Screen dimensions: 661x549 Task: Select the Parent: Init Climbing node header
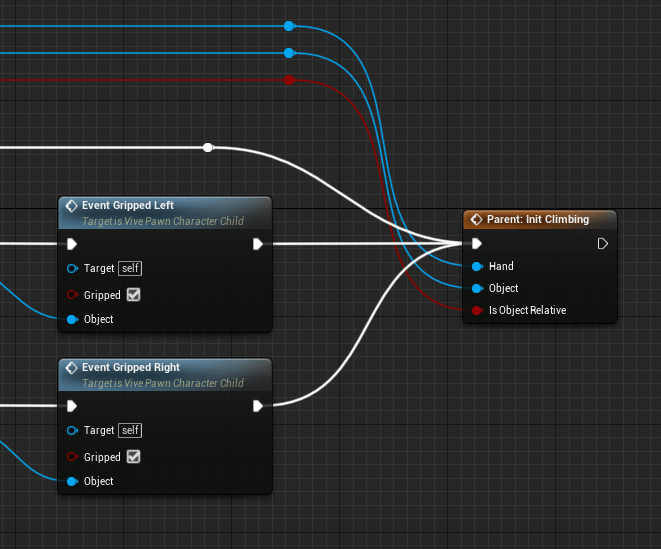pos(538,219)
